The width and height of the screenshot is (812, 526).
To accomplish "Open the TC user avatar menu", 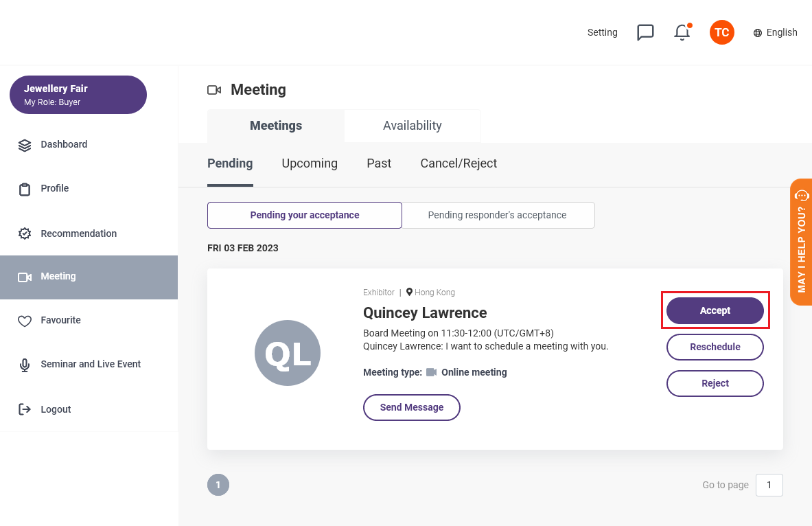I will (x=722, y=32).
